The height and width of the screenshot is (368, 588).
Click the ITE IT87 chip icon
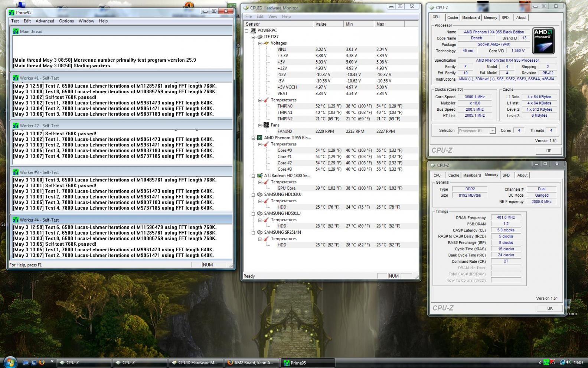(260, 37)
